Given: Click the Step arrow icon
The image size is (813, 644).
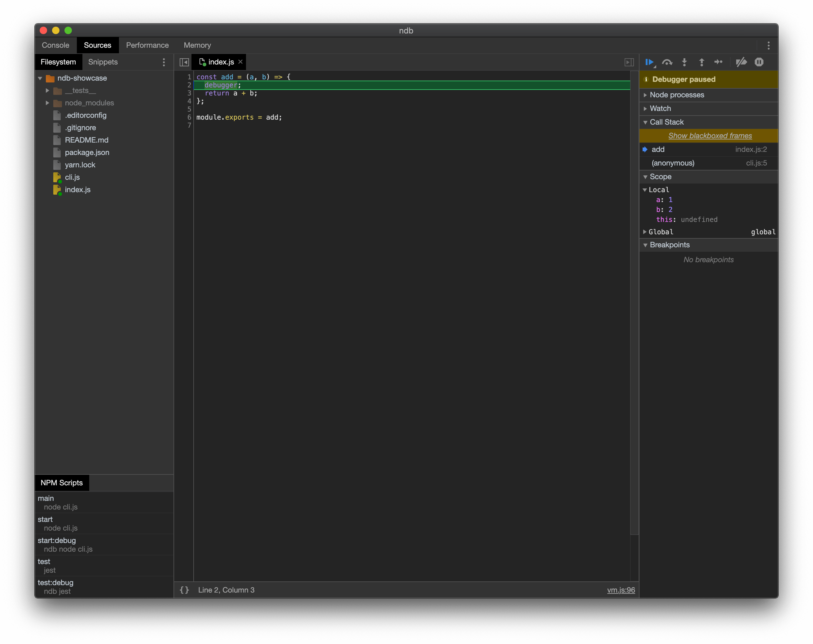Looking at the screenshot, I should click(x=719, y=62).
